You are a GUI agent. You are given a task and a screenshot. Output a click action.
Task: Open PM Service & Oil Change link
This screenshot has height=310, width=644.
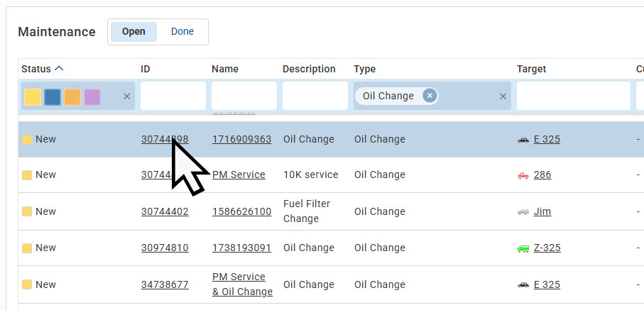242,284
